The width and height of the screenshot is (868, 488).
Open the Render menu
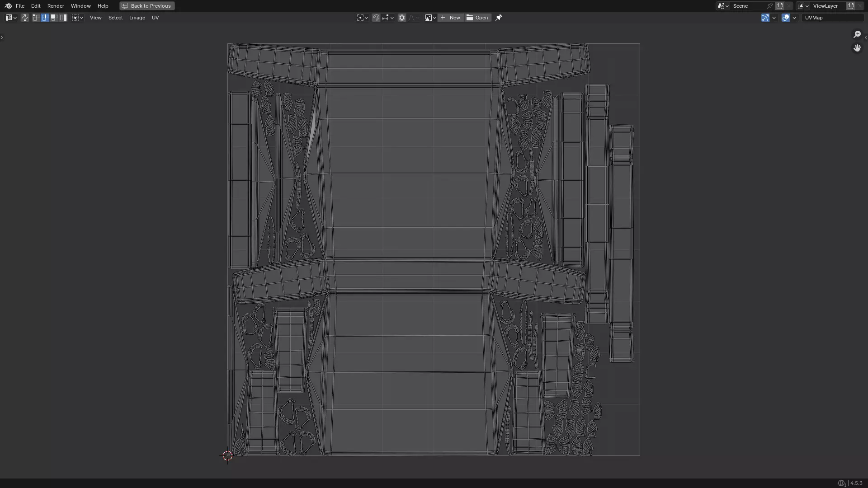coord(56,6)
